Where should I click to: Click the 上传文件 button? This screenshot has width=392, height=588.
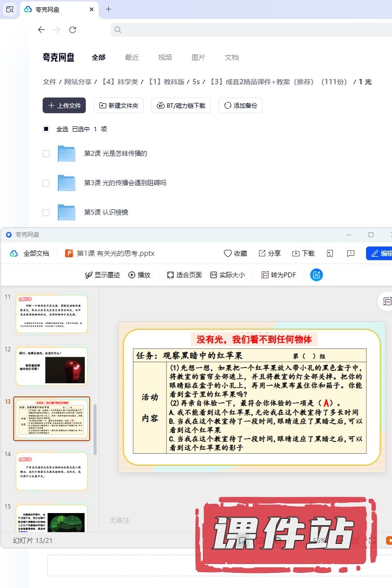64,105
